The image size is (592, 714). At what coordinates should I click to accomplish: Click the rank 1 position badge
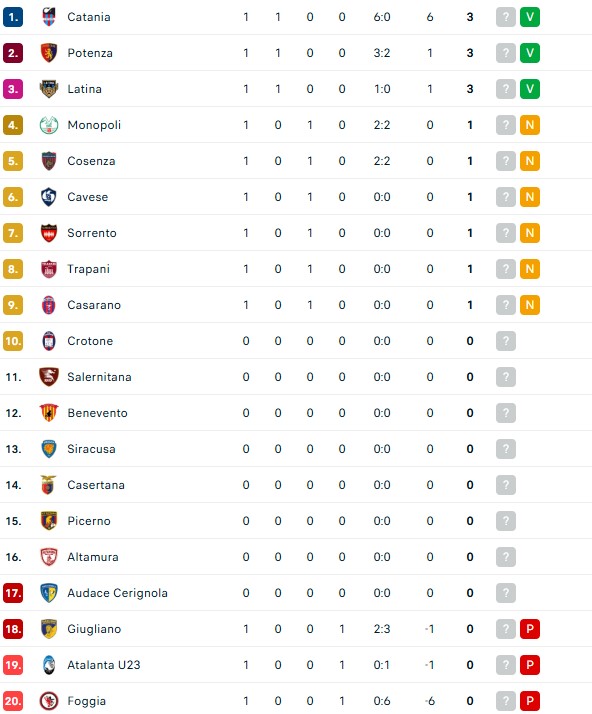coord(13,17)
